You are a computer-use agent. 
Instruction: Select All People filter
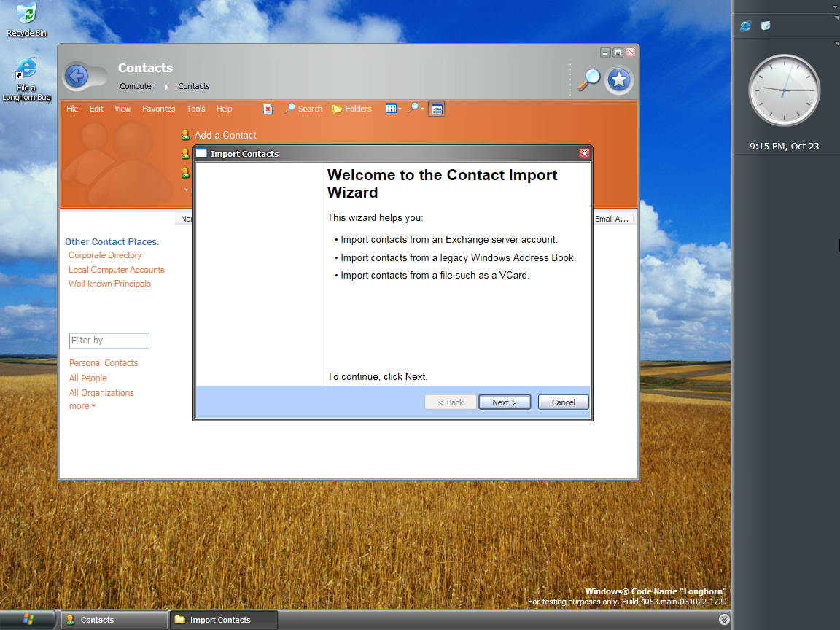[x=87, y=378]
